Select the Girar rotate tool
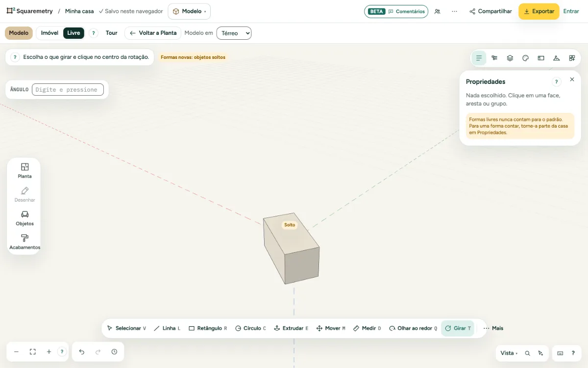The image size is (588, 368). (x=458, y=328)
